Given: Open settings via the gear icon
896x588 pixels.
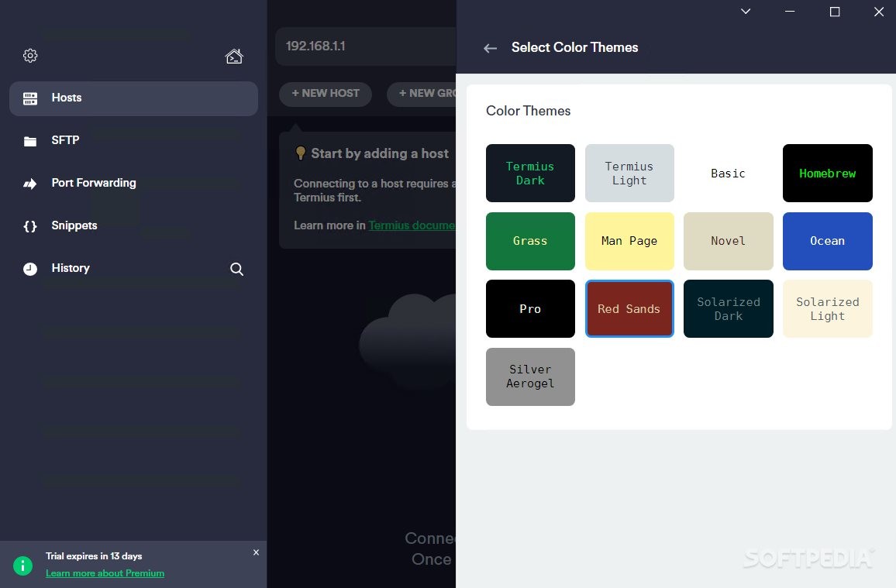Looking at the screenshot, I should 30,55.
